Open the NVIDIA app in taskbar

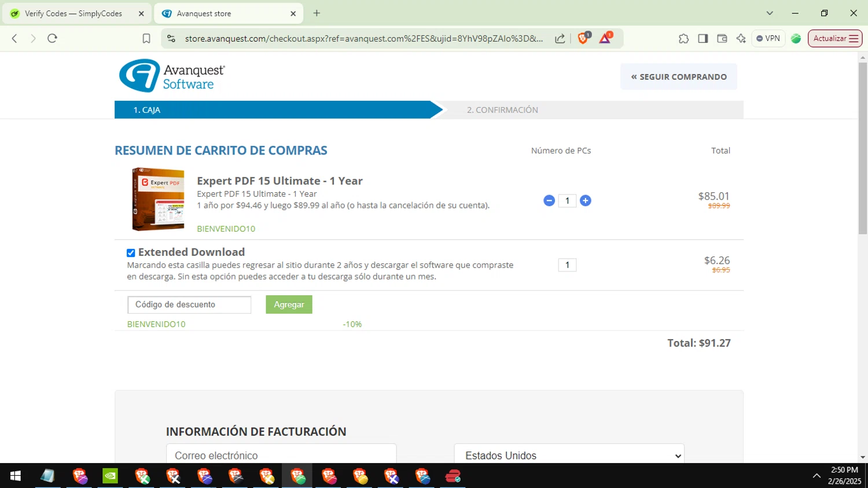[x=110, y=476]
